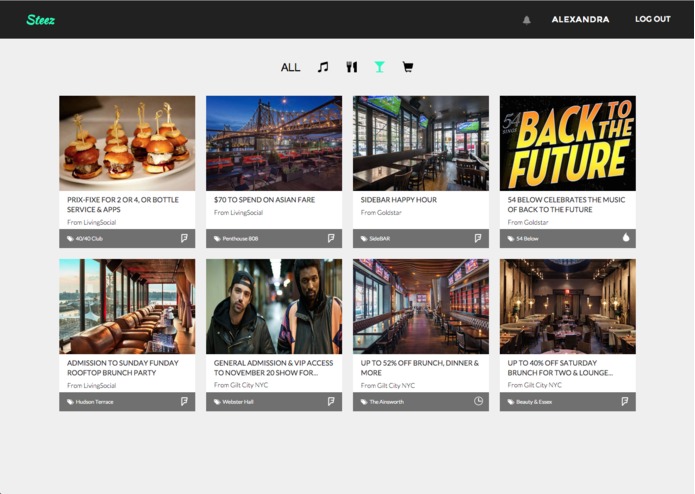Click Up to 52% Off Brunch title
The image size is (695, 494).
click(419, 368)
